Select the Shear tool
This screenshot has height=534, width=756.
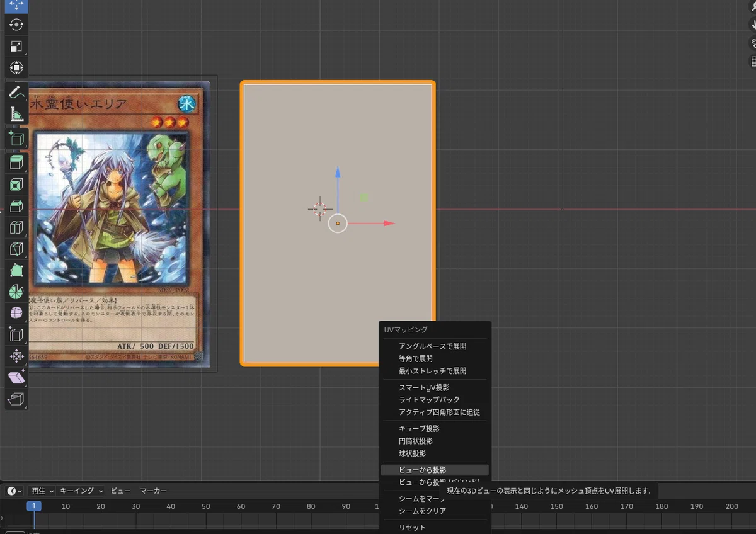pos(16,377)
